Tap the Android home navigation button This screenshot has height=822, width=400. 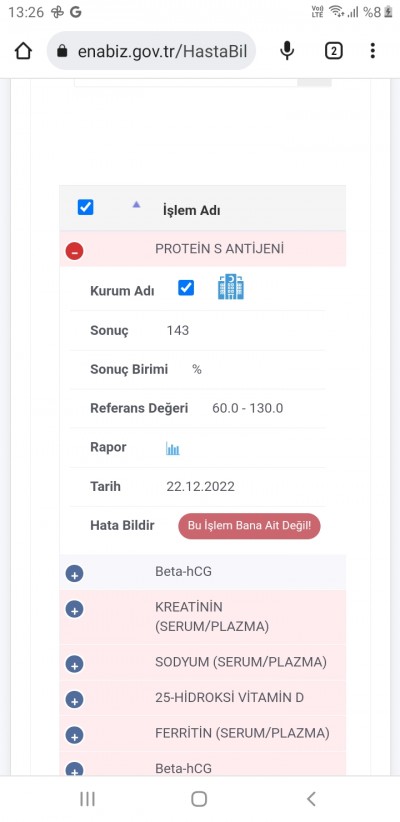click(x=199, y=798)
